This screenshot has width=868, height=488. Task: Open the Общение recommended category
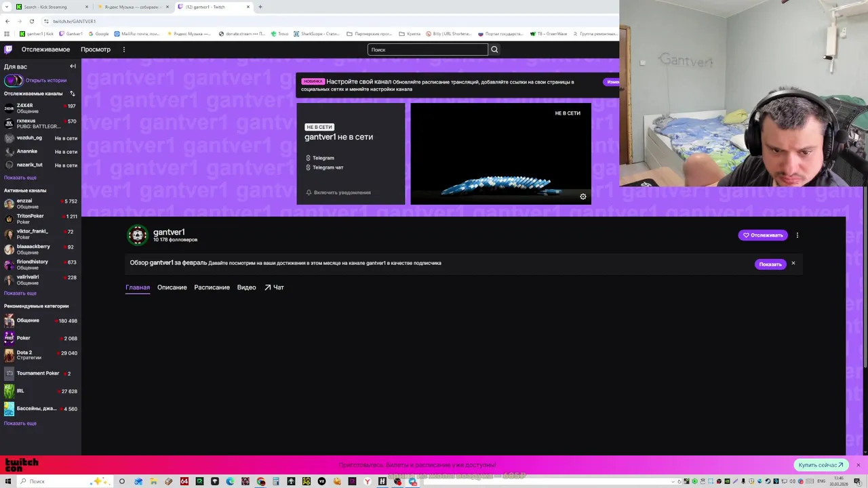[41, 321]
